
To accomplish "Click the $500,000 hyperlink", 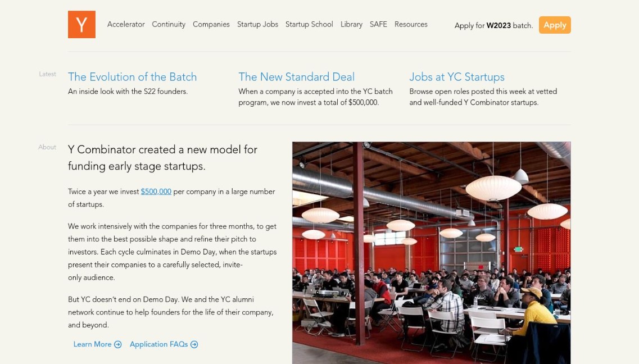I will click(155, 192).
